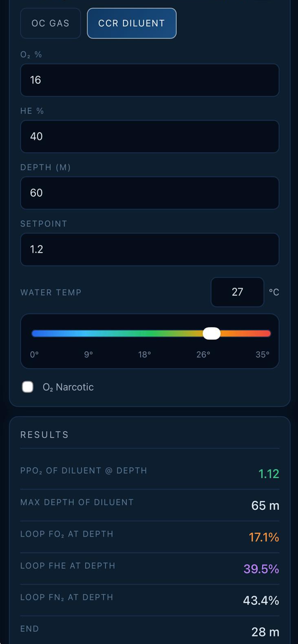Image resolution: width=298 pixels, height=644 pixels.
Task: Click the 18° slider tick label
Action: click(x=144, y=355)
